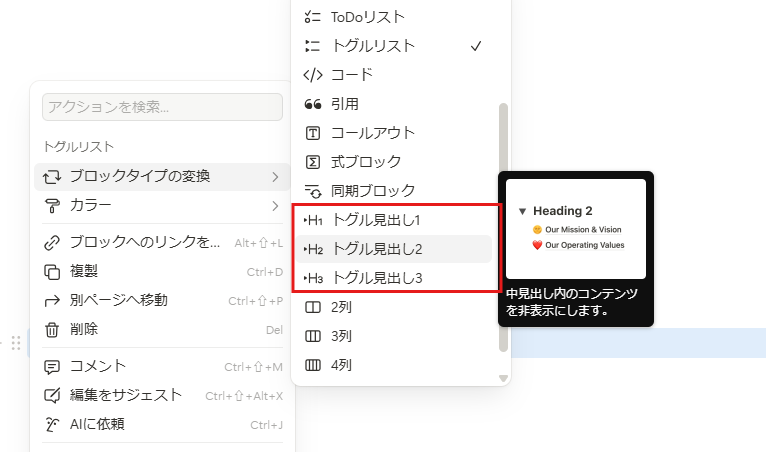Viewport: 766px width, 452px height.
Task: Click the 4列 four-column icon
Action: coord(312,365)
